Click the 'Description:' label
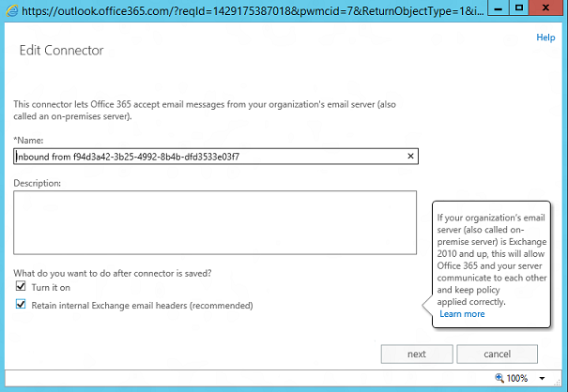Viewport: 568px width, 392px height. 37,183
